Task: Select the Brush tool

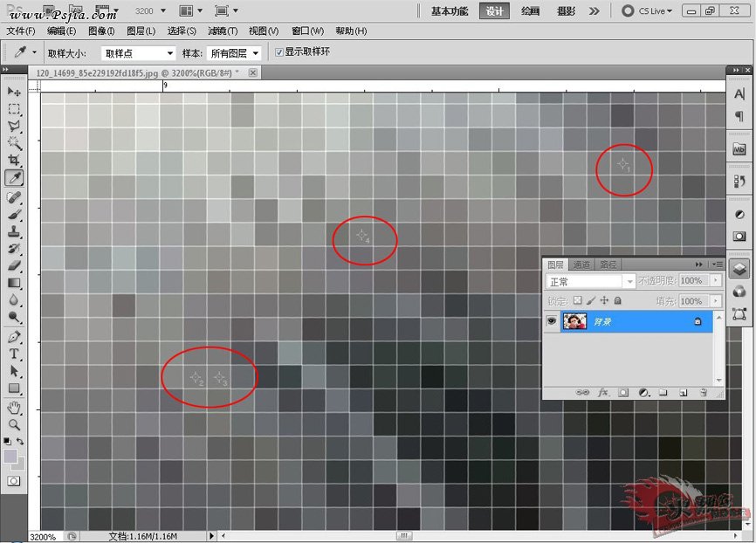Action: tap(14, 214)
